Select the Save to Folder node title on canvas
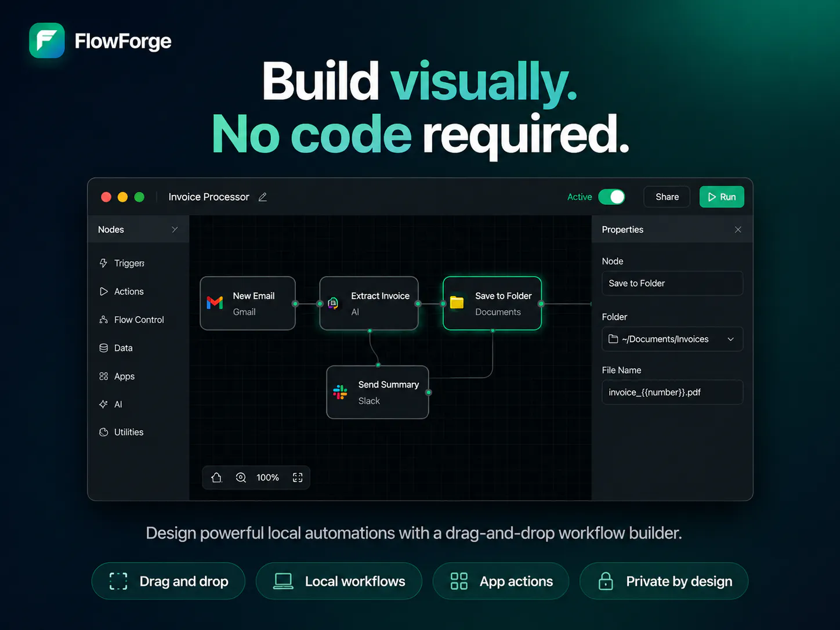840x630 pixels. pos(503,296)
